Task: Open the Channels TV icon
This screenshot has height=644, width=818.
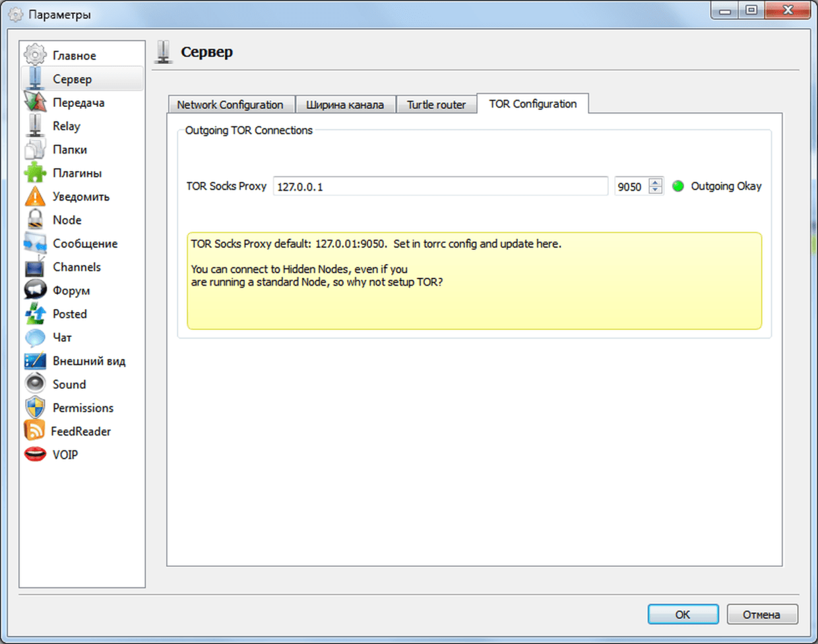Action: 35,267
